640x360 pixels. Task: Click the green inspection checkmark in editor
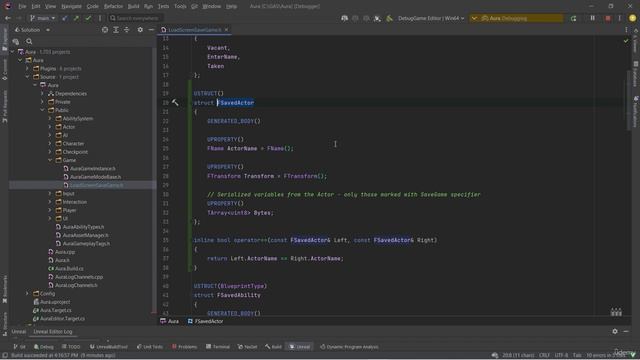coord(626,41)
